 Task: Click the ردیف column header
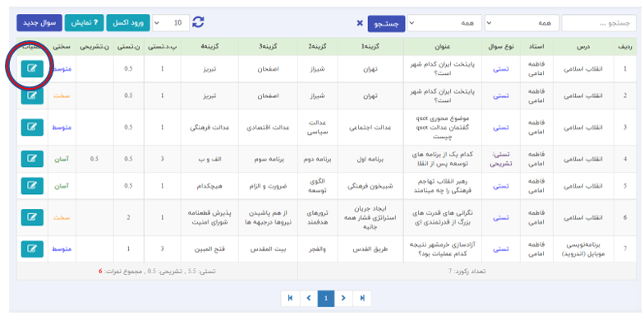(x=625, y=46)
